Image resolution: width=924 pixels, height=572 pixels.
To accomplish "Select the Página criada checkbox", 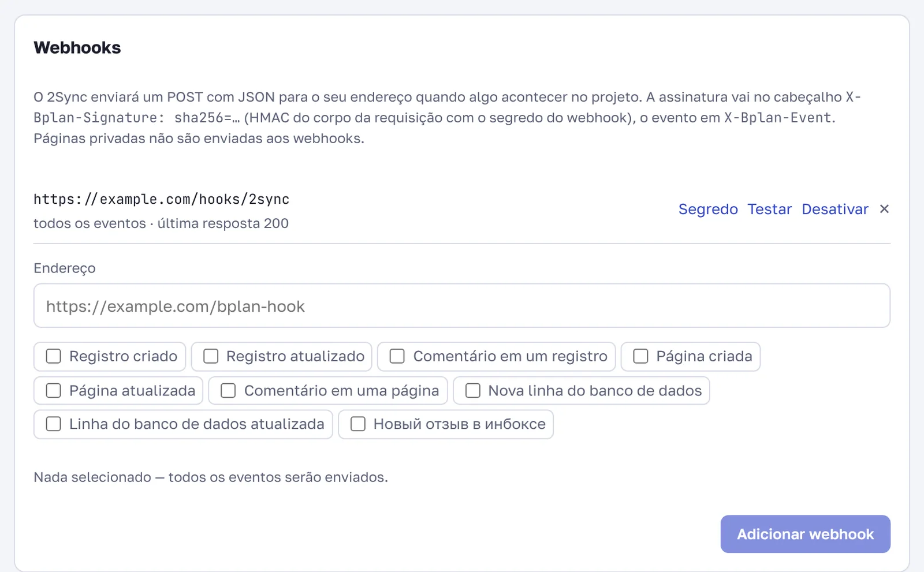I will coord(640,356).
